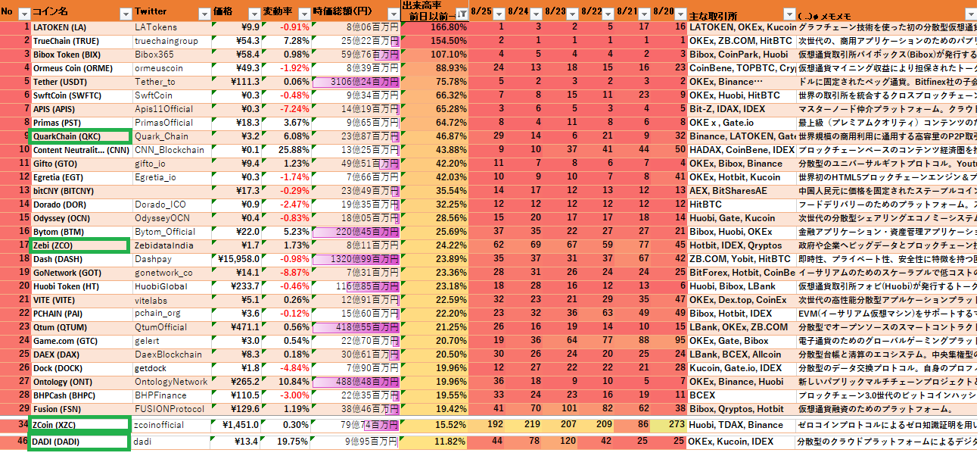980x456 pixels.
Task: Click the sorted filter icon on 出来高率 column
Action: [x=462, y=14]
